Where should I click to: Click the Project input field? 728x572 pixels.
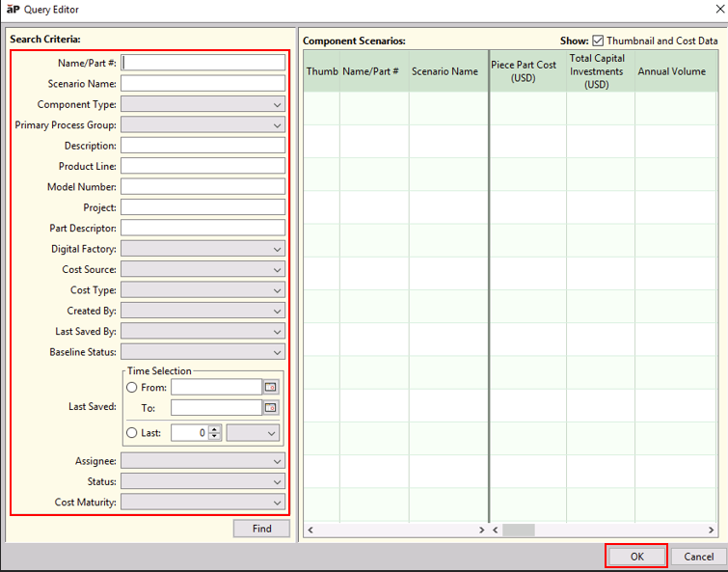coord(202,207)
